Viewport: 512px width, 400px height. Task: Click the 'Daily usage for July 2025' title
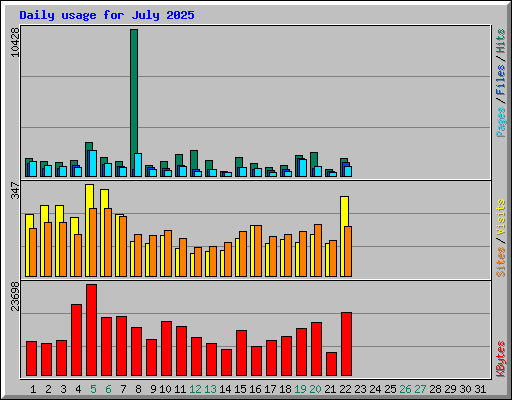[107, 15]
